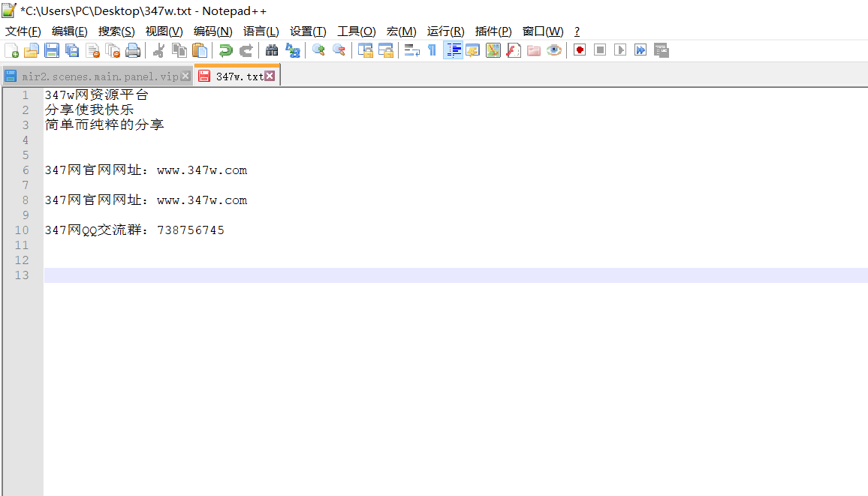The width and height of the screenshot is (868, 496).
Task: Click the www.347w.com text on line 6
Action: click(202, 170)
